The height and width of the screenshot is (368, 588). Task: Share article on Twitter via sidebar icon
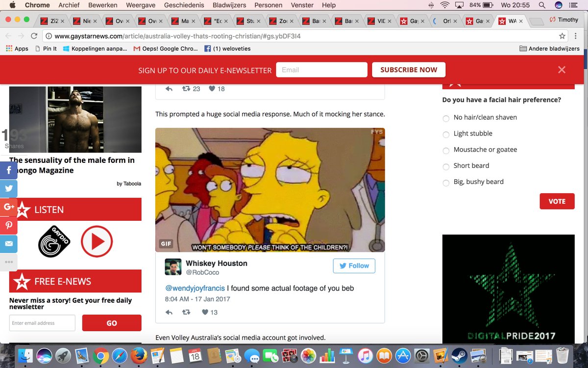9,189
